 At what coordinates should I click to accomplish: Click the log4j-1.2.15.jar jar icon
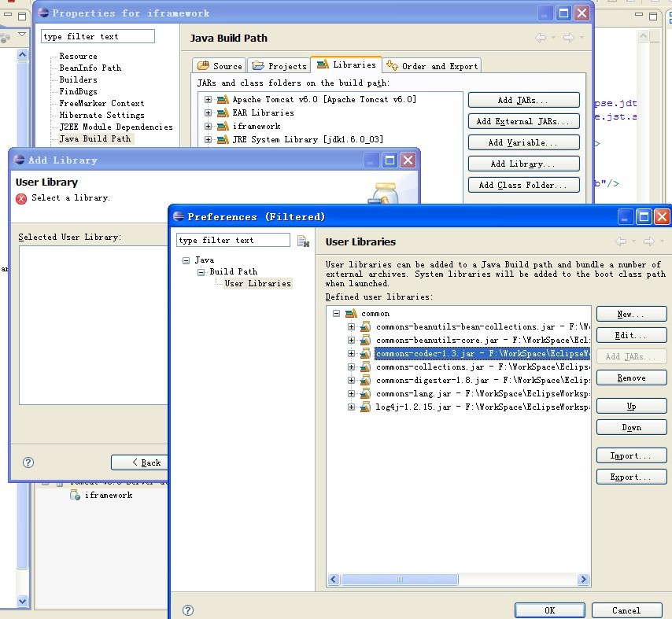(365, 407)
